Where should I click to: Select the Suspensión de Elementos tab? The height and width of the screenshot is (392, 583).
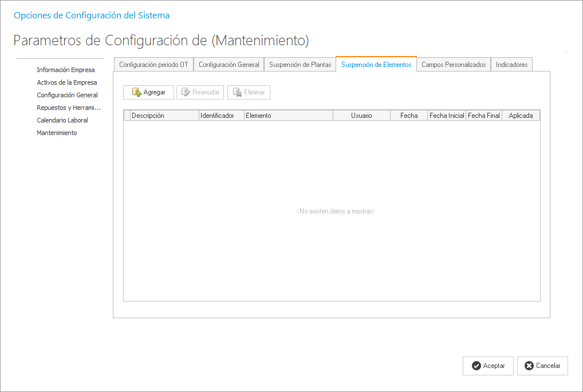376,65
